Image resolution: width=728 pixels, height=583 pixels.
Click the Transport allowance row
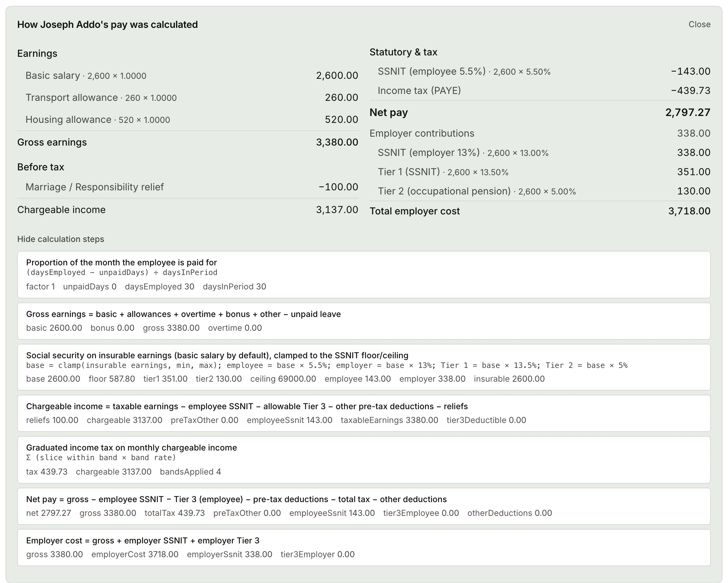pyautogui.click(x=188, y=97)
